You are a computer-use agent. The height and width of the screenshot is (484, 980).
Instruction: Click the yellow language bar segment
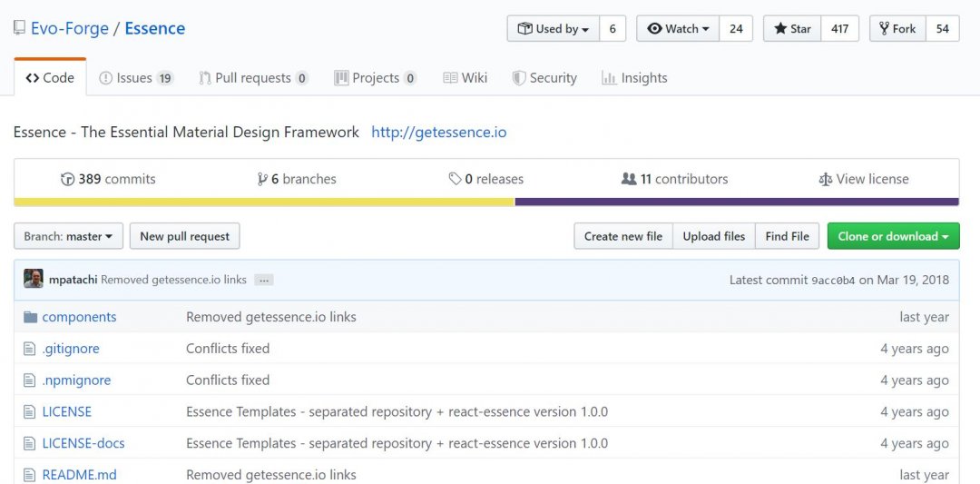[x=264, y=202]
